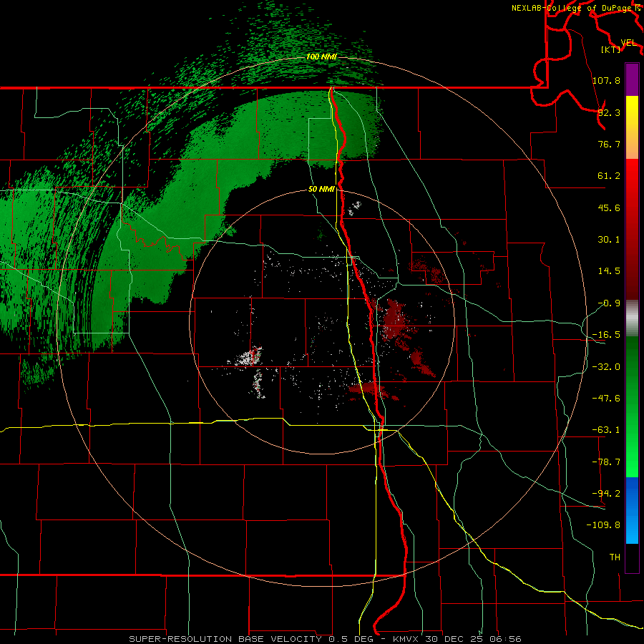
Task: Click the 50 NMI range ring label
Action: coord(321,190)
